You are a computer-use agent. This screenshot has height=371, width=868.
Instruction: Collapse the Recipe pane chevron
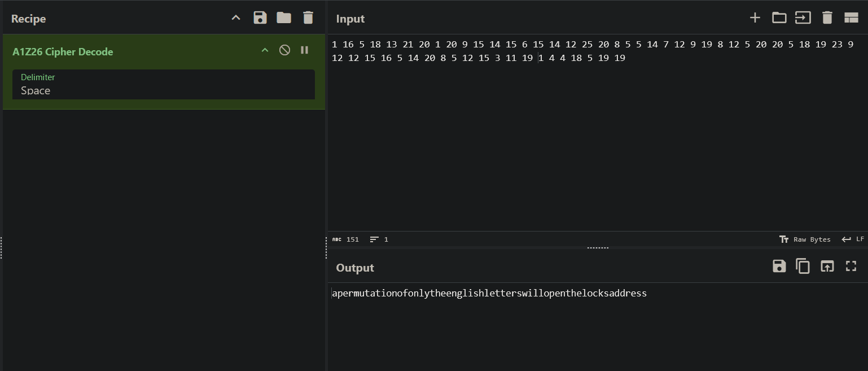(236, 18)
